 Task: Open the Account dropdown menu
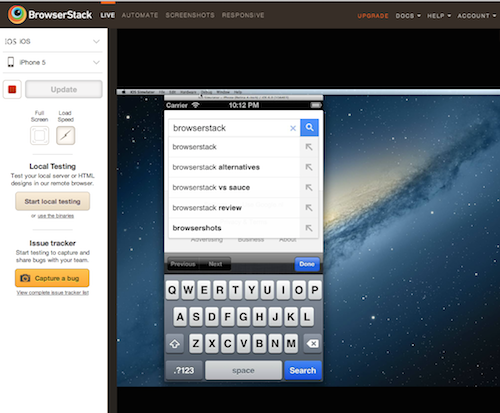pyautogui.click(x=477, y=16)
